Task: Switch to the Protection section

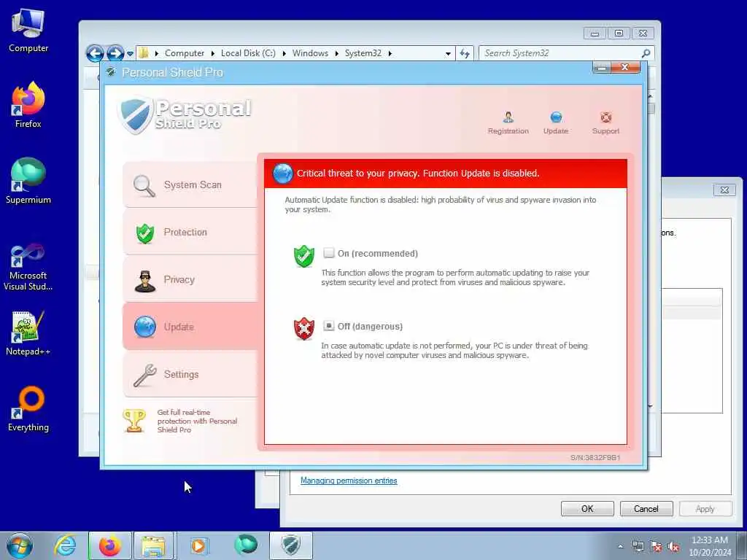Action: point(190,233)
